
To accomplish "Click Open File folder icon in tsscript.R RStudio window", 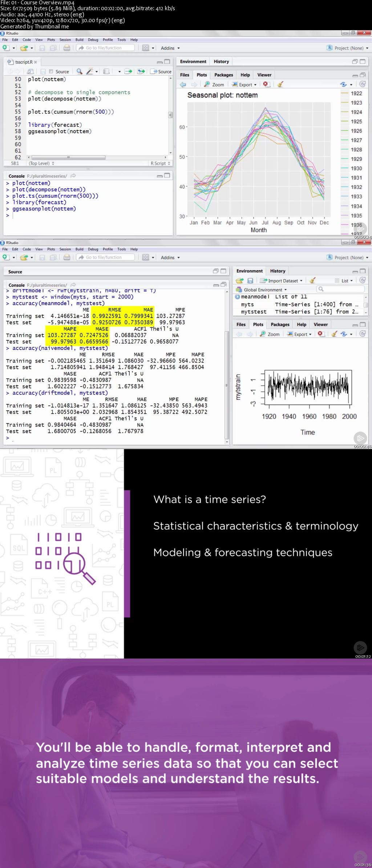I will coord(24,48).
